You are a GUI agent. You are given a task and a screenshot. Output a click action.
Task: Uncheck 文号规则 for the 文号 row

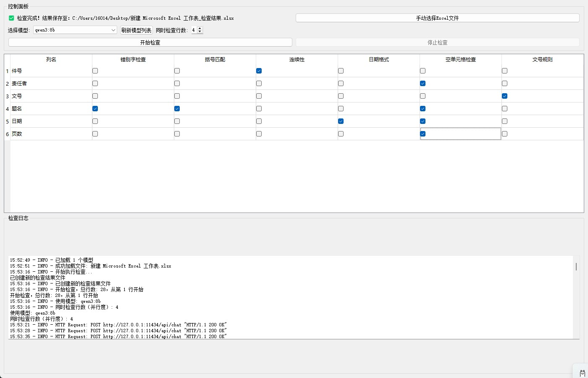[x=504, y=96]
